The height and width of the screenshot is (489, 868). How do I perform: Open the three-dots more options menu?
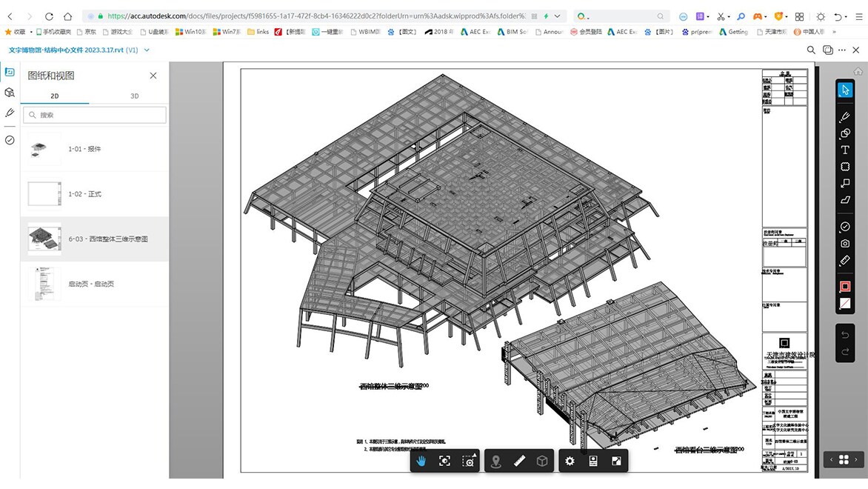click(844, 50)
